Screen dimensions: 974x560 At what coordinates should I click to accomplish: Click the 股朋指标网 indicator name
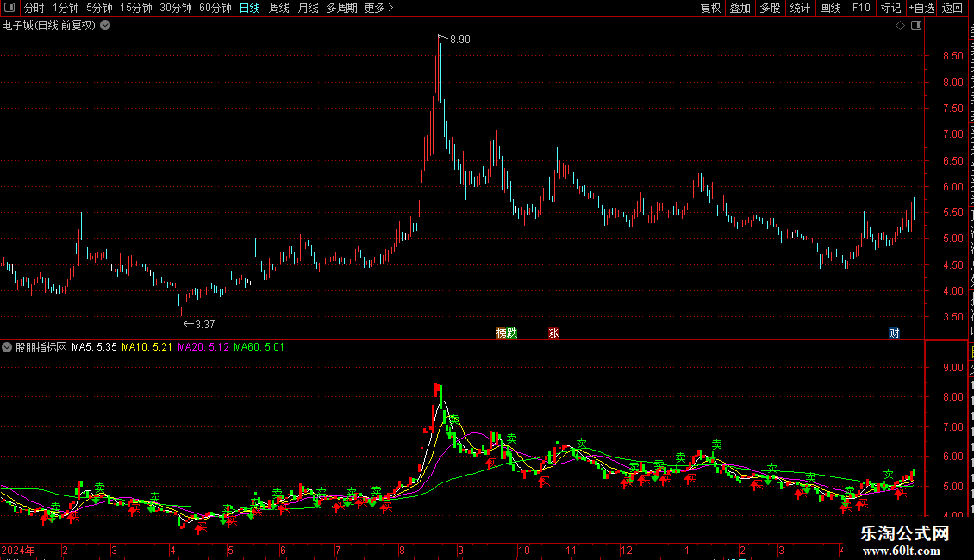pos(41,347)
